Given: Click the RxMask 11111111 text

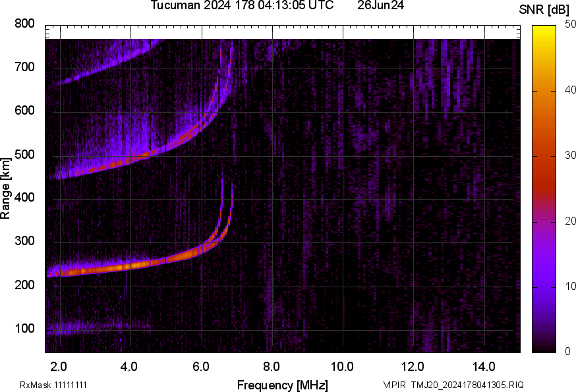Looking at the screenshot, I should [53, 385].
